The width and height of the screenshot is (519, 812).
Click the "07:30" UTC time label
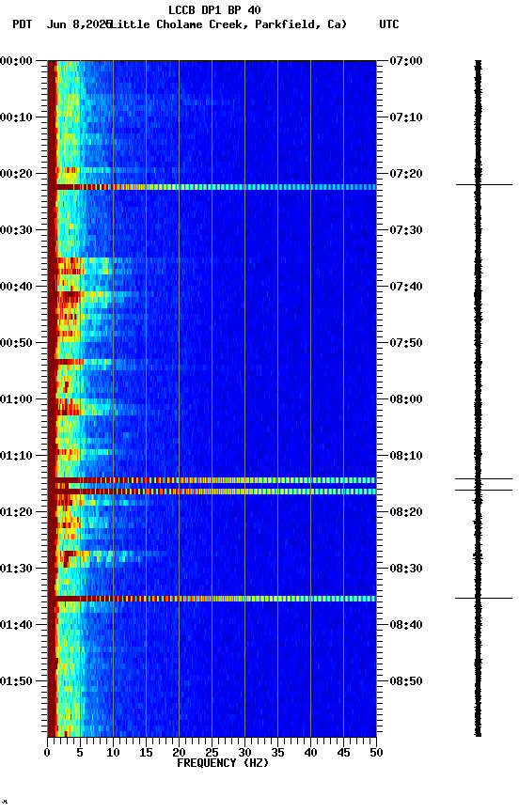(406, 230)
